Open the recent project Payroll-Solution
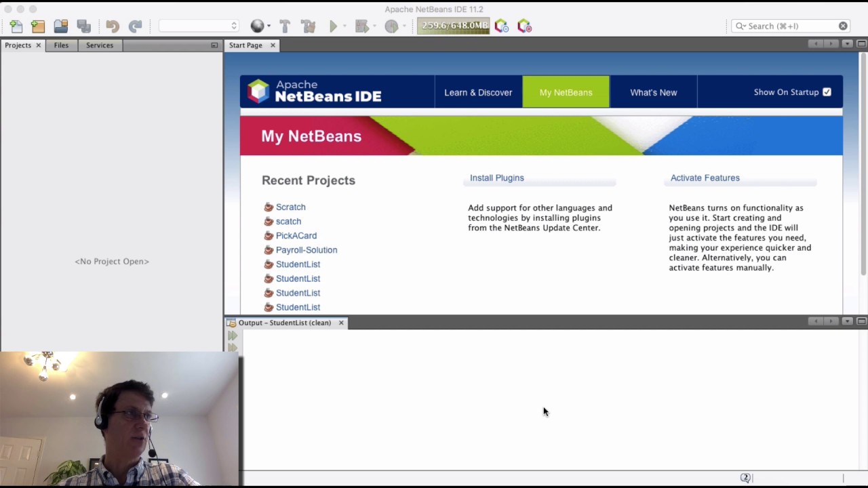Image resolution: width=868 pixels, height=488 pixels. coord(307,249)
